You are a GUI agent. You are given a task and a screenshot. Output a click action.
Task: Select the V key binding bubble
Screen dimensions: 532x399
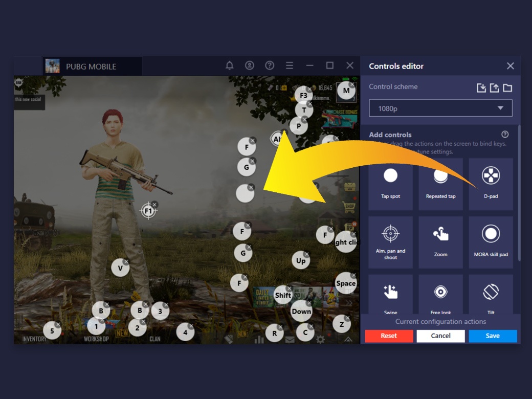[x=120, y=268]
